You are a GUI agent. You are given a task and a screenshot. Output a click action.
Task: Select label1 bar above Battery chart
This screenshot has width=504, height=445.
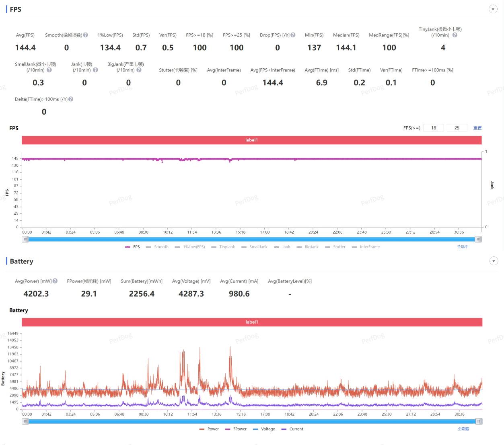pos(251,322)
